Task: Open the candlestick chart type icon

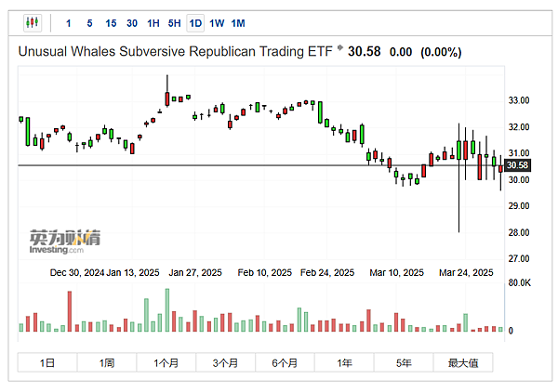Action: click(33, 23)
